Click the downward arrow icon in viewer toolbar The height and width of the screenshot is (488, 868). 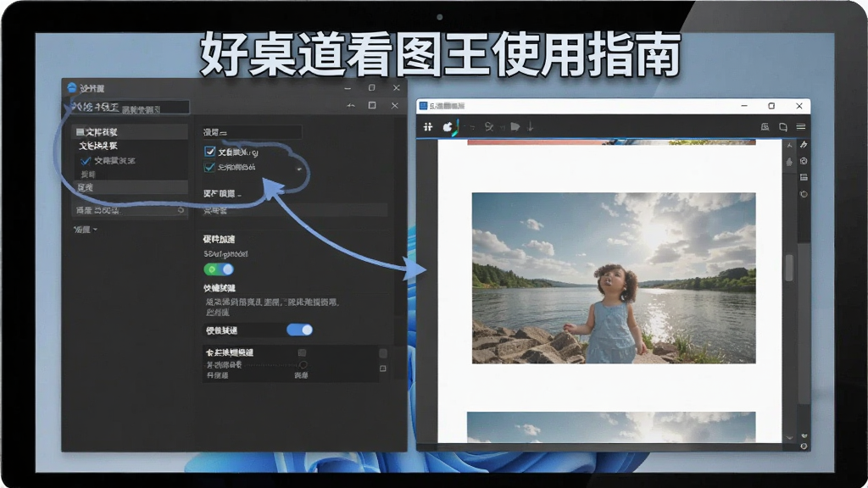531,127
